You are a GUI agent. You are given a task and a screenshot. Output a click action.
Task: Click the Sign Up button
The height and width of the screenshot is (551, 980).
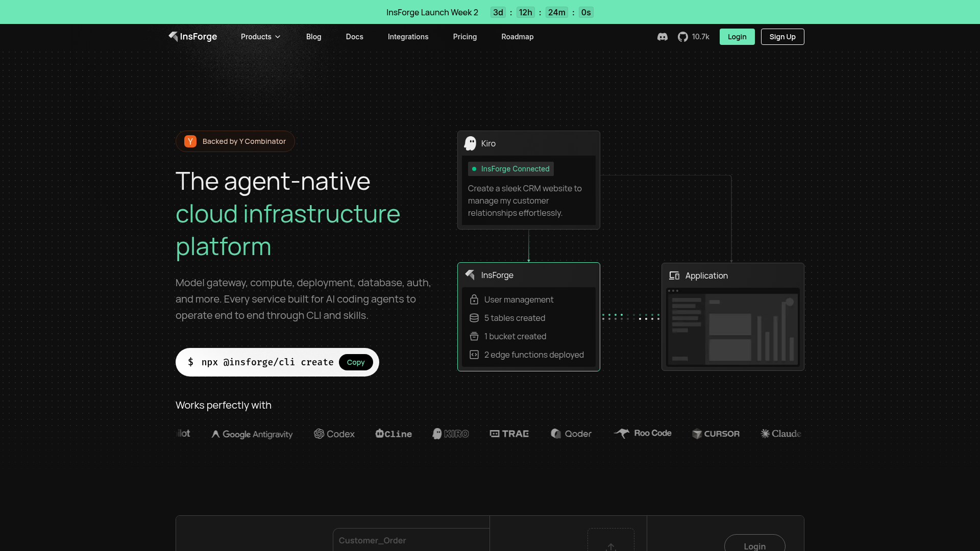[782, 37]
